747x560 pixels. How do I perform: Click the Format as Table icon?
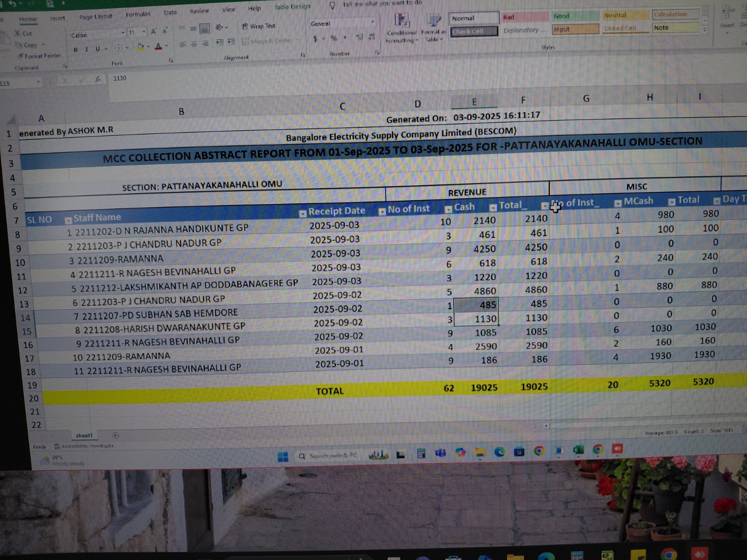tap(434, 20)
